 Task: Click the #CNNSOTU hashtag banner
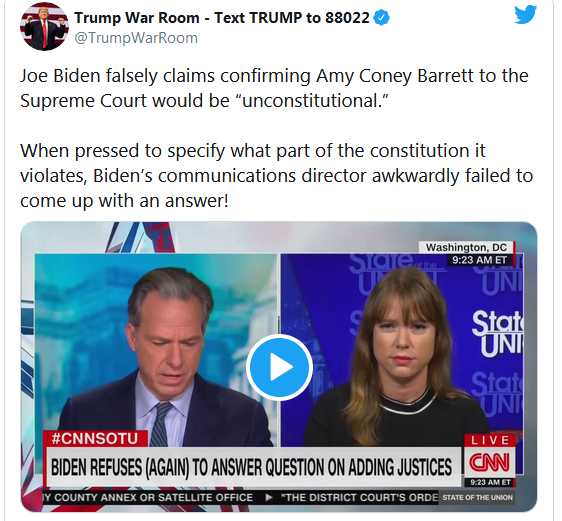[95, 439]
